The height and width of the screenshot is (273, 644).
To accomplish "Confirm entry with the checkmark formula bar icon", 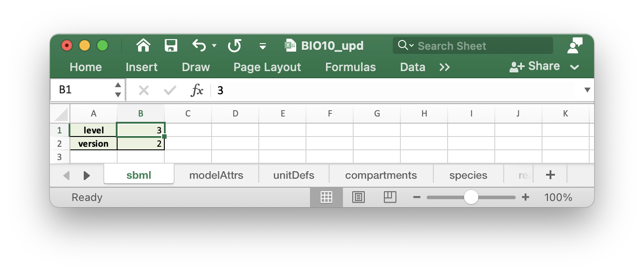I will tap(170, 90).
